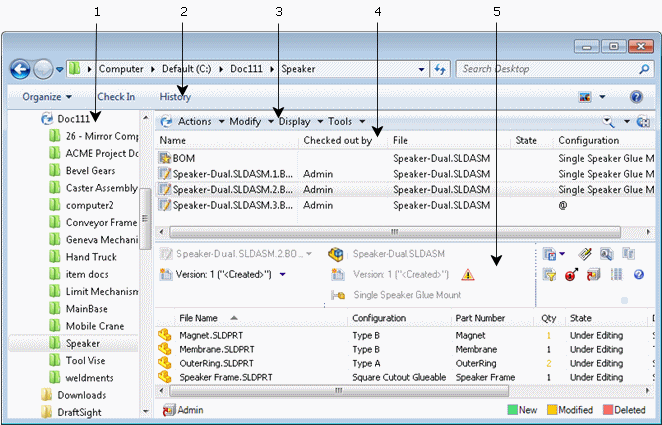The width and height of the screenshot is (662, 425).
Task: Open the Tools menu
Action: pyautogui.click(x=345, y=121)
